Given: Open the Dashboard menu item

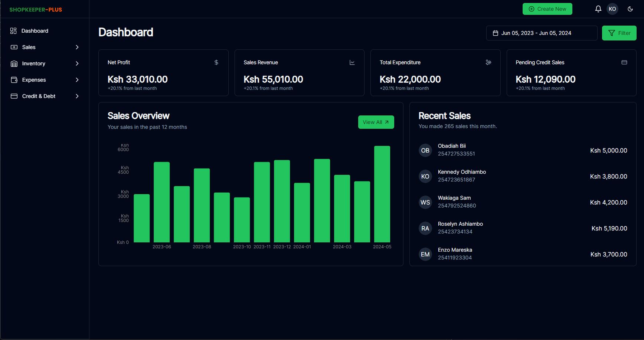Looking at the screenshot, I should 35,31.
